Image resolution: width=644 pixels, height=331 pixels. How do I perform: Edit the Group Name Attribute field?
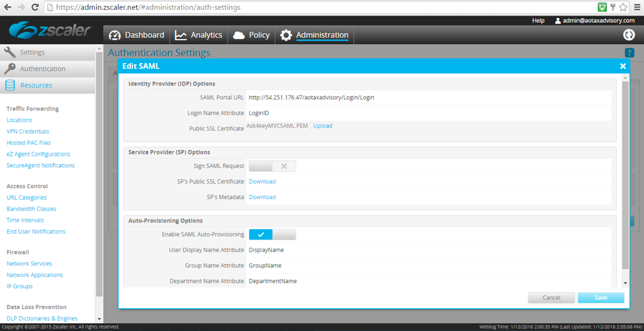pyautogui.click(x=429, y=265)
